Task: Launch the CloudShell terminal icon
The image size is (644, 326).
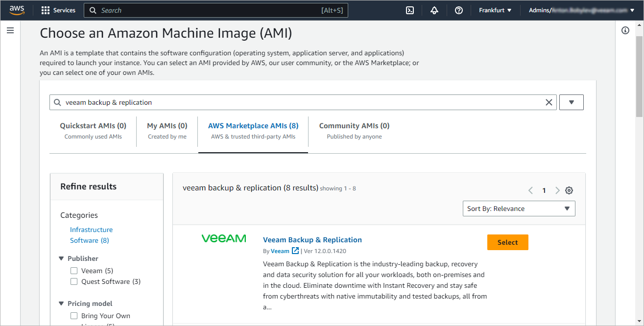Action: [x=410, y=10]
